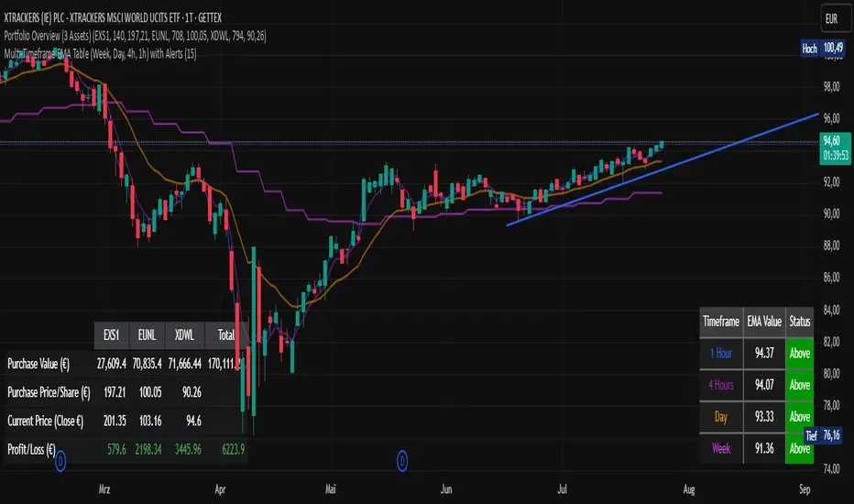Click the EMA Value header cell
This screenshot has height=504, width=854.
click(764, 322)
